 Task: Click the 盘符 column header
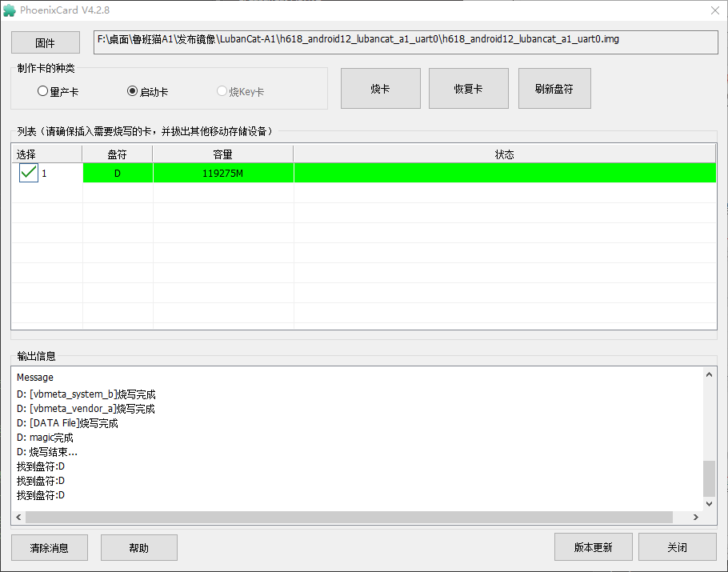[x=117, y=154]
